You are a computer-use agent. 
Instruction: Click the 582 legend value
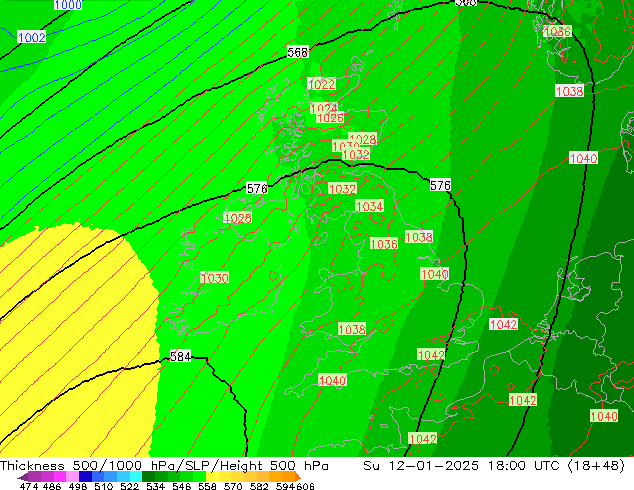tap(259, 486)
